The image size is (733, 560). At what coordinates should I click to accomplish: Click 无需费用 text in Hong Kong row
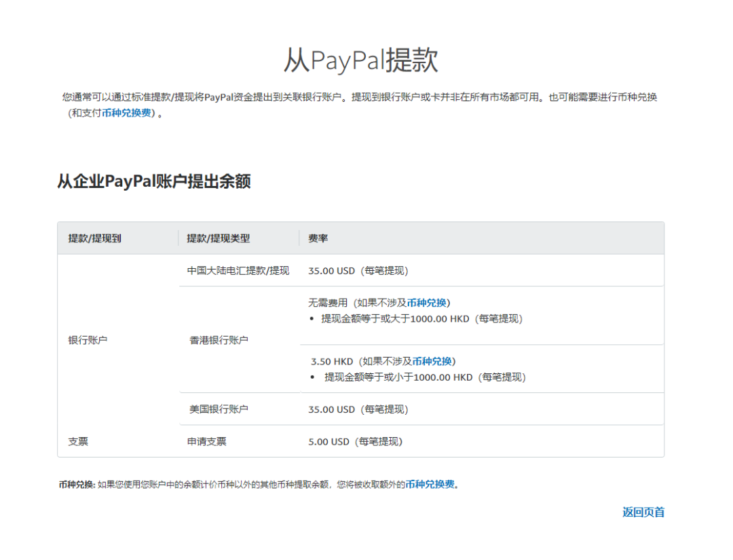328,303
